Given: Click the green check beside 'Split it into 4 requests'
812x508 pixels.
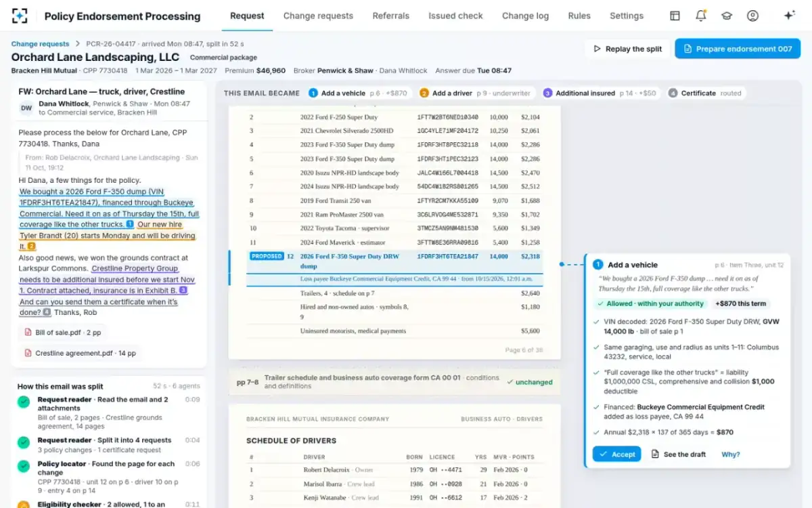Looking at the screenshot, I should point(24,442).
